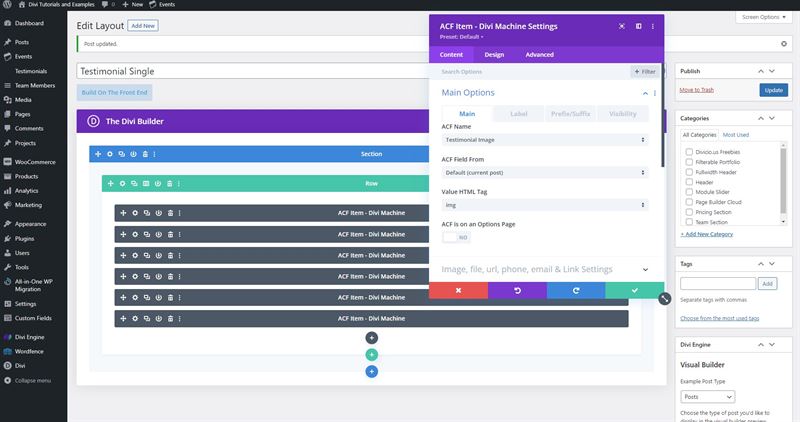Open Preset: Default dropdown

461,37
